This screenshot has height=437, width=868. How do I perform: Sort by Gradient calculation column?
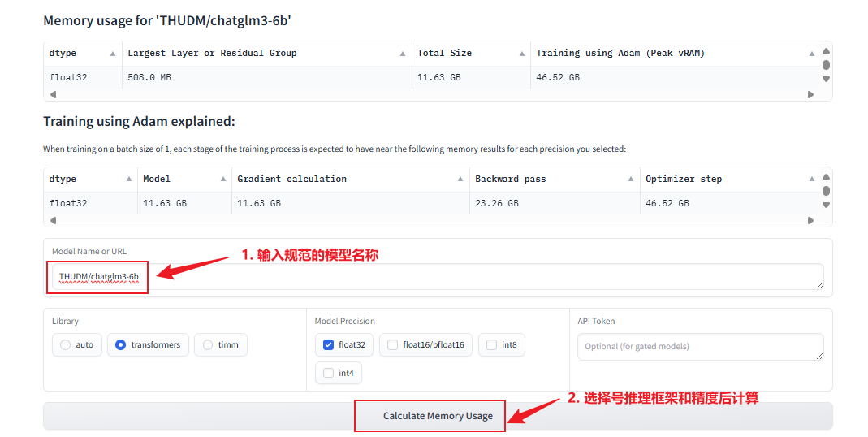click(460, 180)
